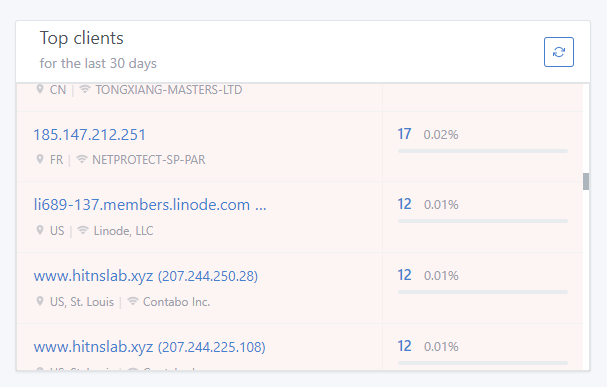Image resolution: width=607 pixels, height=387 pixels.
Task: Click 0.01% for 207.244.225.108 row
Action: pyautogui.click(x=441, y=347)
